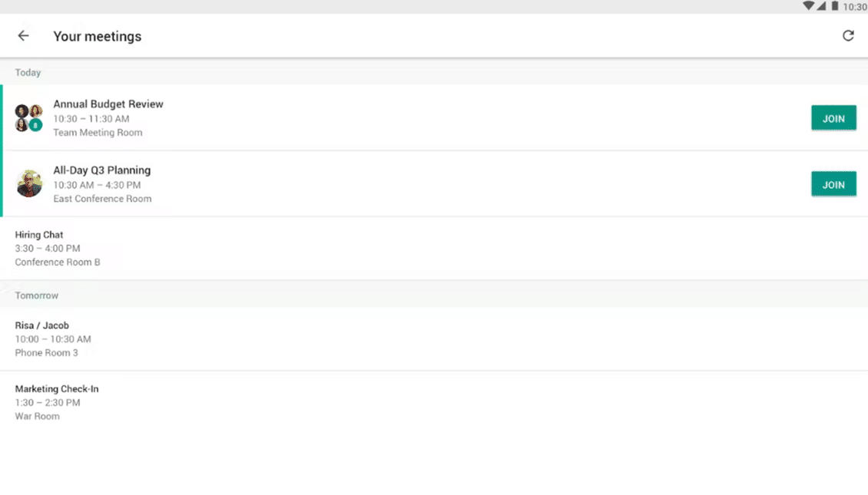This screenshot has width=868, height=495.
Task: Tap the Your meetings page title
Action: [98, 36]
